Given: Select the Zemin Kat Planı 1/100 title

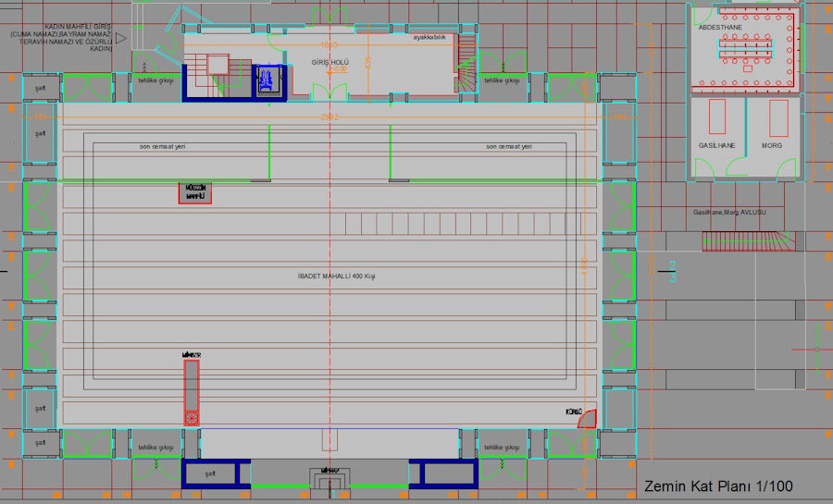Looking at the screenshot, I should 717,486.
